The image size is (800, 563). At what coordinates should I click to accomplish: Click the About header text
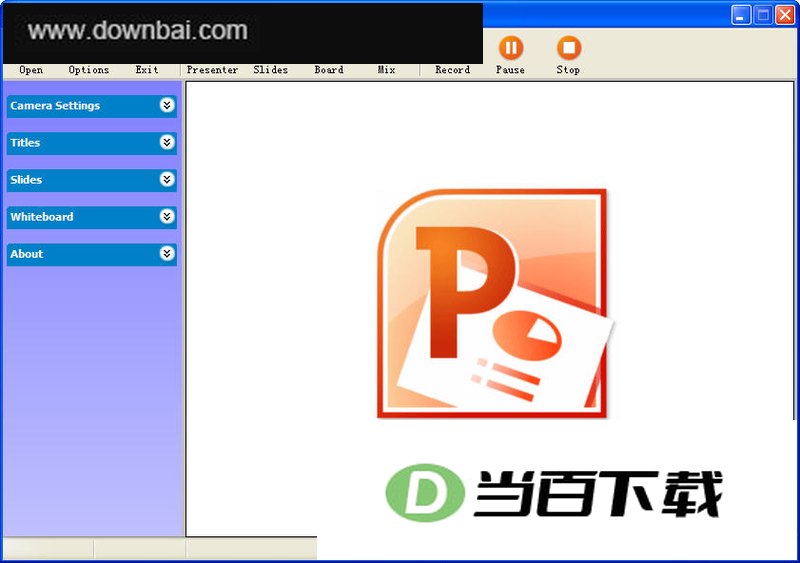(x=27, y=254)
